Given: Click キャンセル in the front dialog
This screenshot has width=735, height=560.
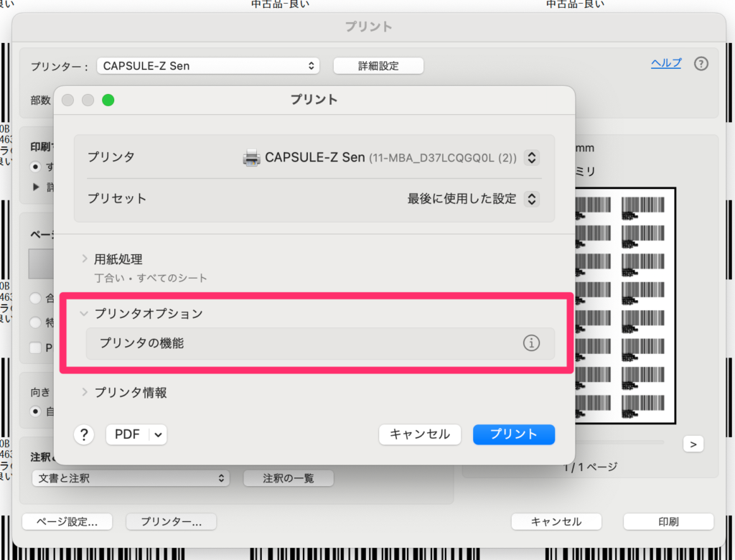Looking at the screenshot, I should click(x=419, y=434).
